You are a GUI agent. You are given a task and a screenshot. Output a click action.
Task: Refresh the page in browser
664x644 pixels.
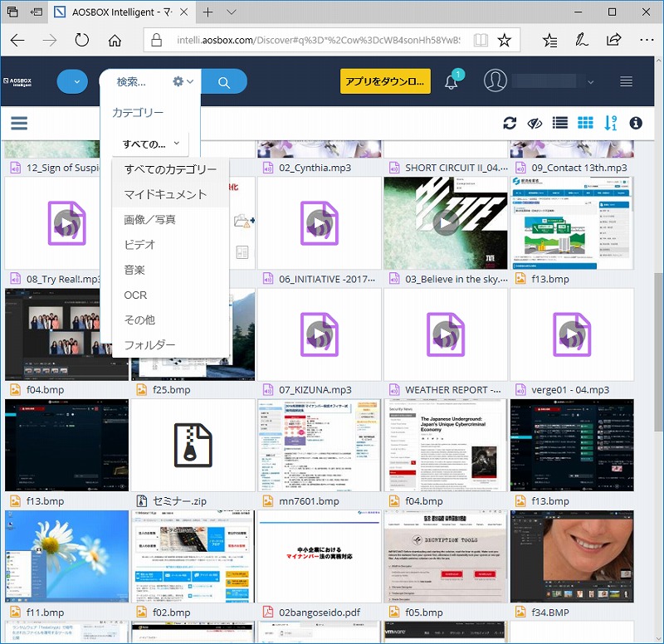[x=81, y=40]
